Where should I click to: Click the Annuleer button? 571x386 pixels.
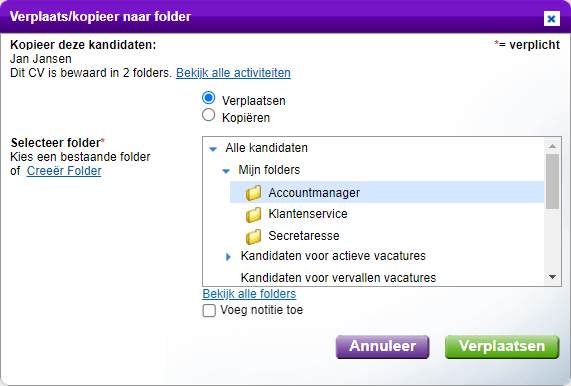pyautogui.click(x=382, y=347)
